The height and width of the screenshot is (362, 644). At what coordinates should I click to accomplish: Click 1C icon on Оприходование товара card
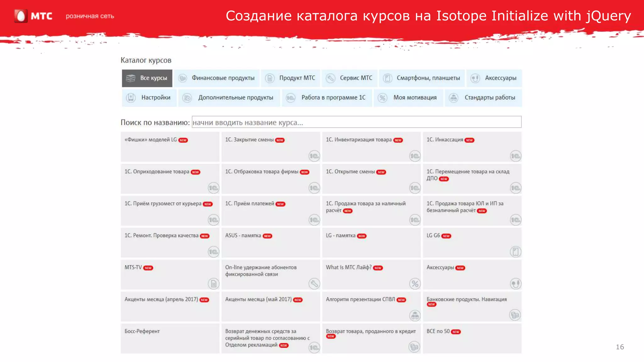(x=214, y=188)
